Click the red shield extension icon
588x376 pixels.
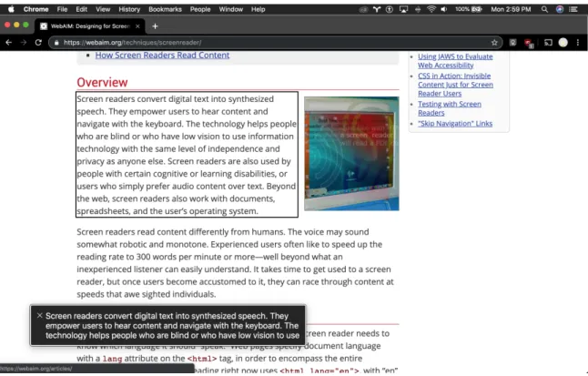529,43
